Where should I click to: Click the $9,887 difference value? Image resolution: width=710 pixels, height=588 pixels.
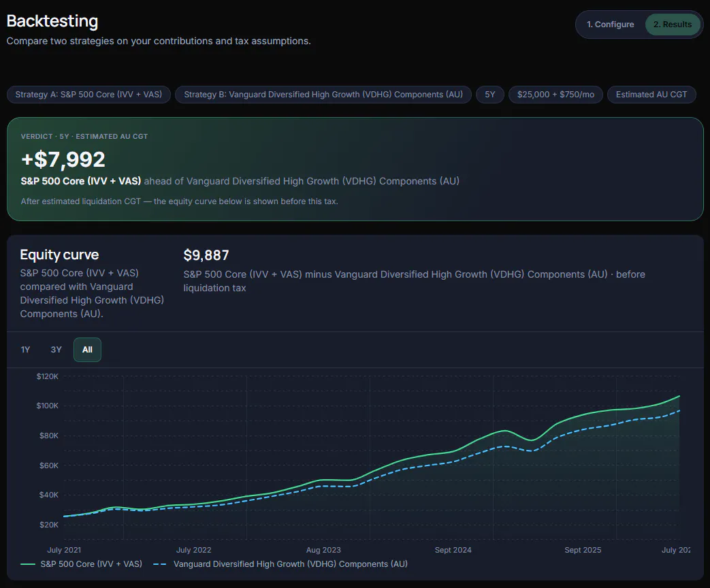coord(206,255)
